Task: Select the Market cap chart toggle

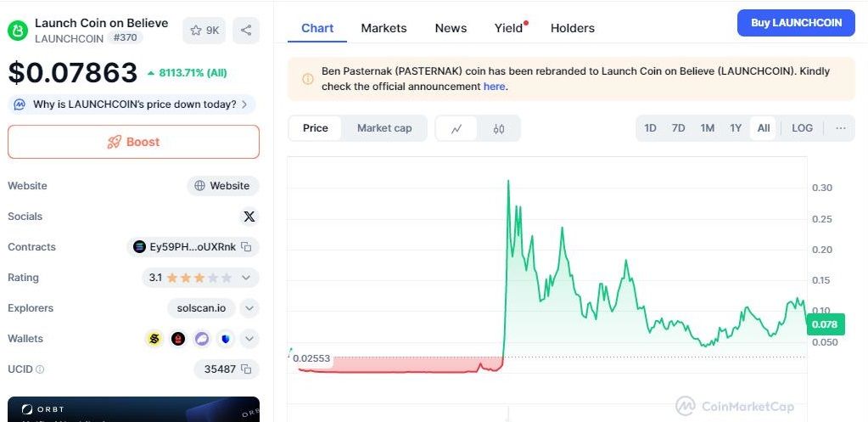Action: 384,128
